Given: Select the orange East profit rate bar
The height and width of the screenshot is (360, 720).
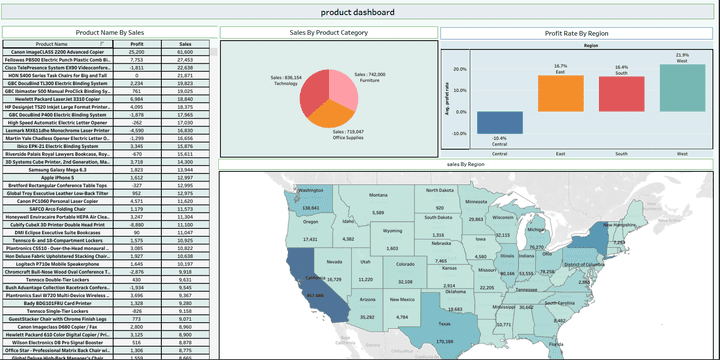Looking at the screenshot, I should click(x=561, y=94).
